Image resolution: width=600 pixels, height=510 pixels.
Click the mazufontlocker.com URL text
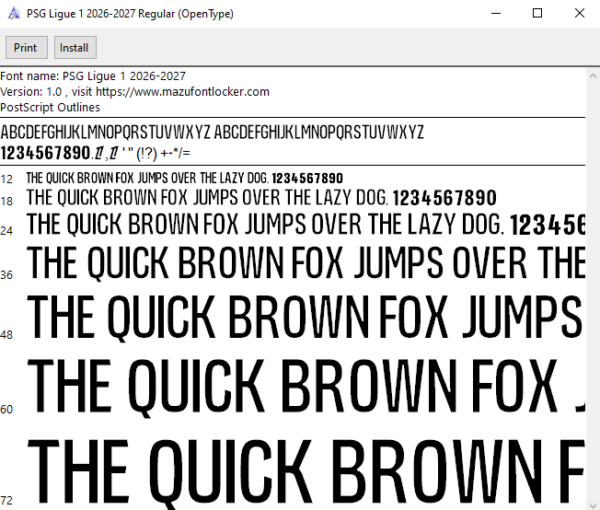tap(183, 92)
